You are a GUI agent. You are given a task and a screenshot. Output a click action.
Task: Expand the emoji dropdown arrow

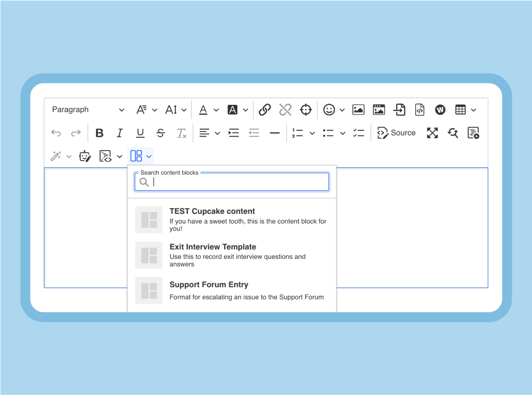342,110
